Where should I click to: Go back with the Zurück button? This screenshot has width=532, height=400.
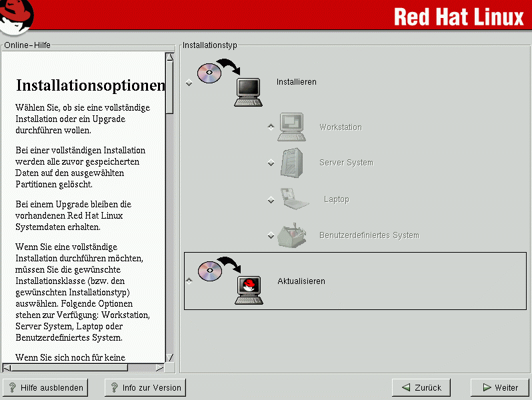(x=421, y=387)
